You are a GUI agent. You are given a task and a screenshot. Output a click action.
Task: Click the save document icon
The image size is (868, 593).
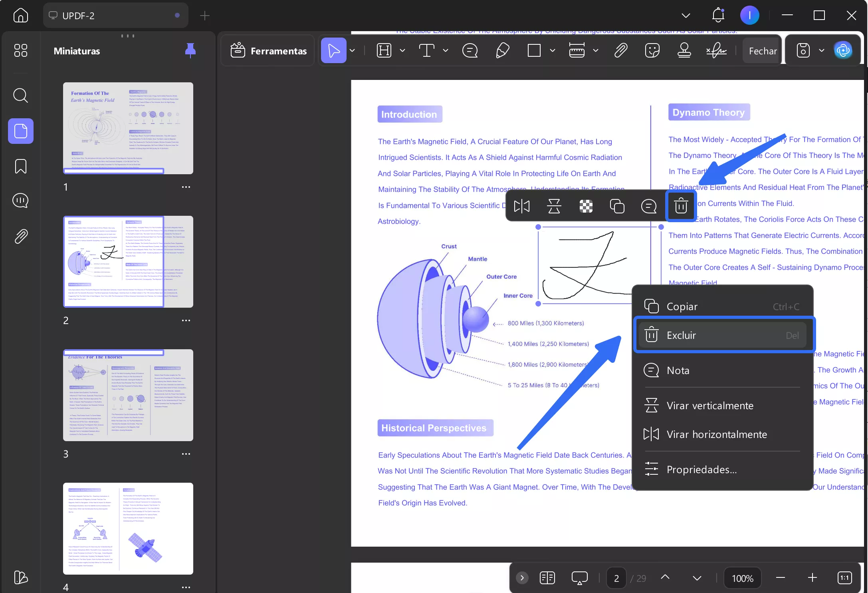click(803, 50)
